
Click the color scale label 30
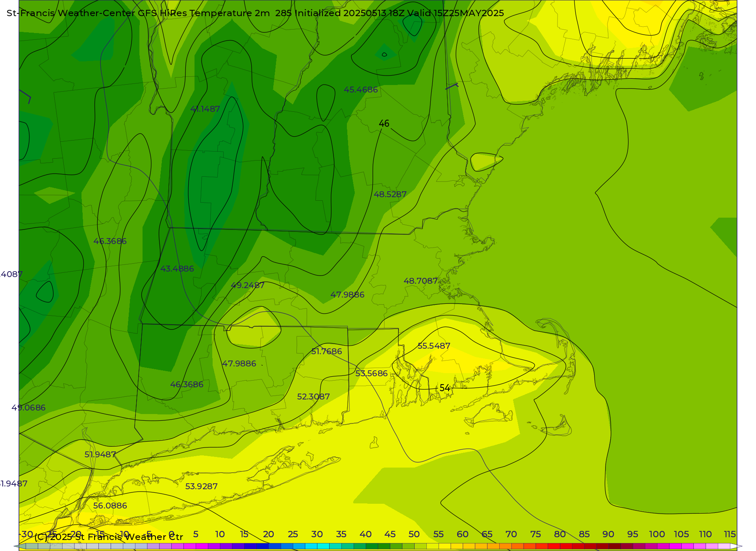[317, 534]
